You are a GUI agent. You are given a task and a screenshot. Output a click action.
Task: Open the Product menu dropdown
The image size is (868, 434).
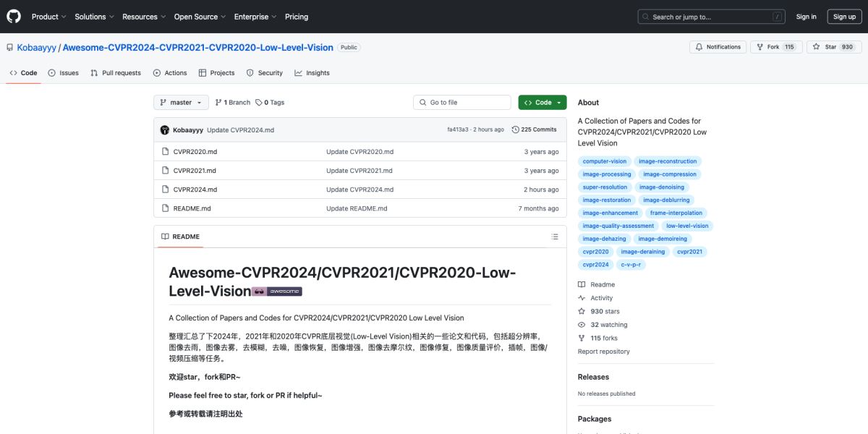48,16
